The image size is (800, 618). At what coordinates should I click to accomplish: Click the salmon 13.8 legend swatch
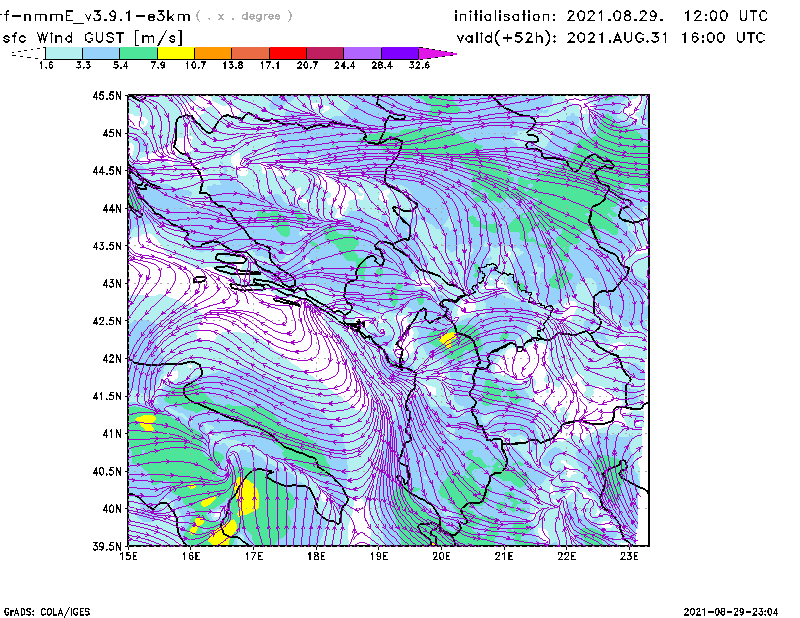pyautogui.click(x=251, y=53)
